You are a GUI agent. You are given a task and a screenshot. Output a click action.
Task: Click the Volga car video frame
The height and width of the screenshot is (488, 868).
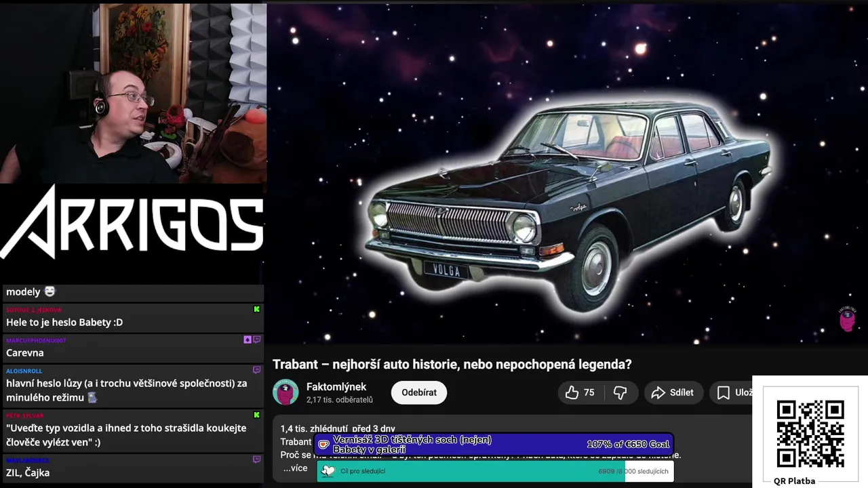[567, 174]
